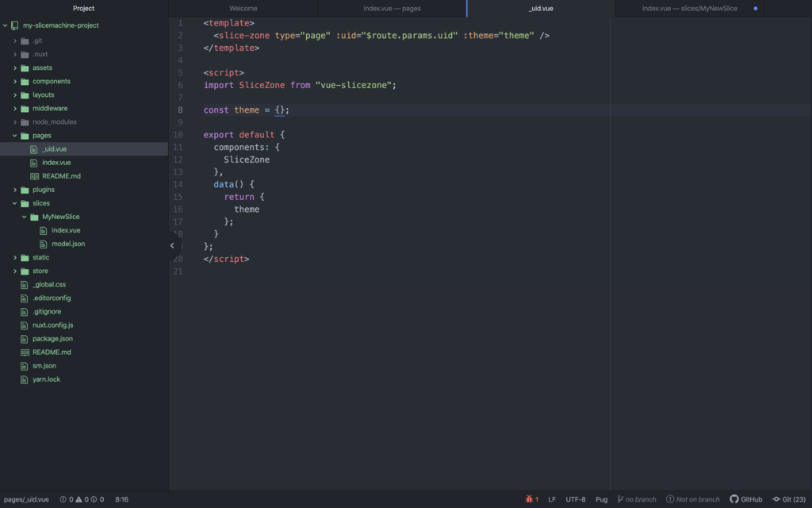Open the GitHub panel from the status bar
The height and width of the screenshot is (508, 812).
tap(745, 499)
